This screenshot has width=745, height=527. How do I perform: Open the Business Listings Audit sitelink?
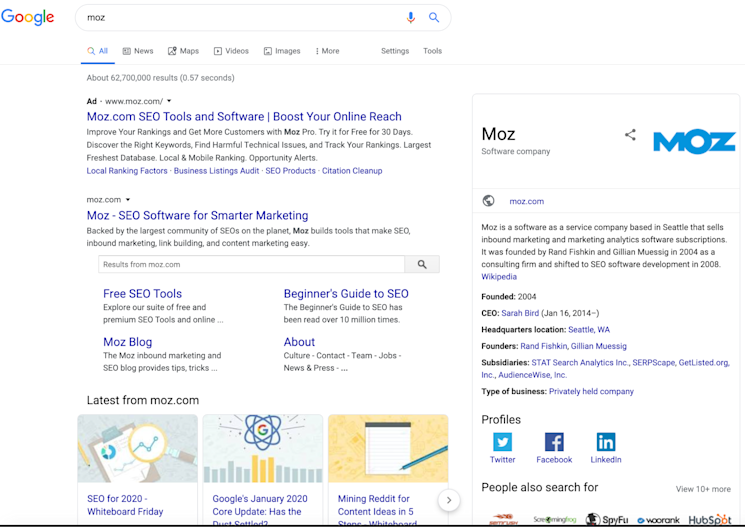pyautogui.click(x=217, y=171)
